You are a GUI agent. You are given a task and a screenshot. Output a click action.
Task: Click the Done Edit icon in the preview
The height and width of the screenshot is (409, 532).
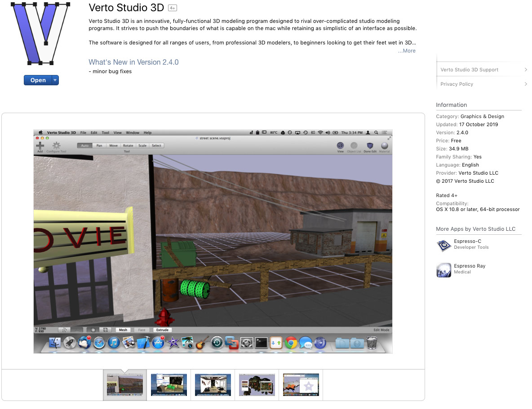370,145
